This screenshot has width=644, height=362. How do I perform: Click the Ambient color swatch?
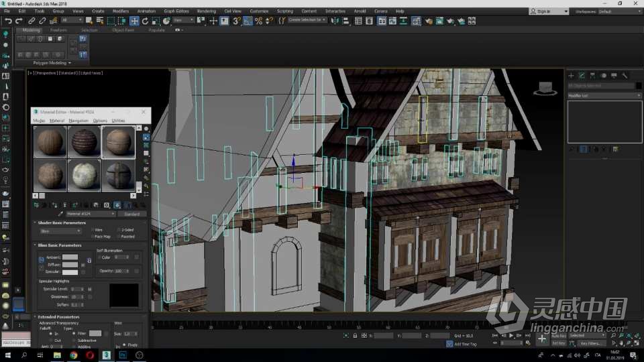click(x=70, y=257)
